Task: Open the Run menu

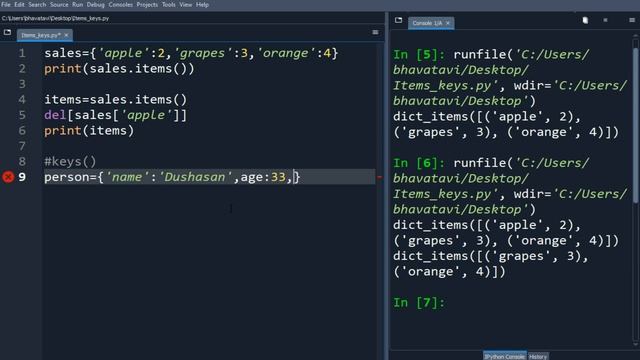Action: tap(78, 4)
